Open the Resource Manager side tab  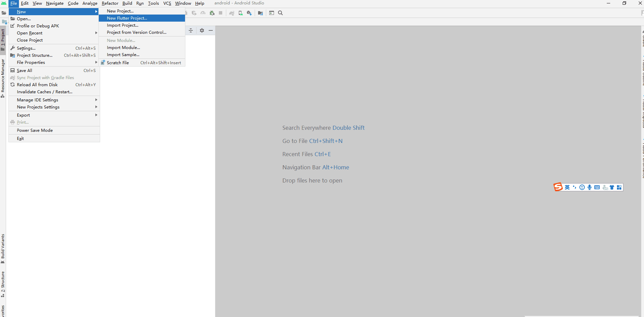(x=3, y=78)
